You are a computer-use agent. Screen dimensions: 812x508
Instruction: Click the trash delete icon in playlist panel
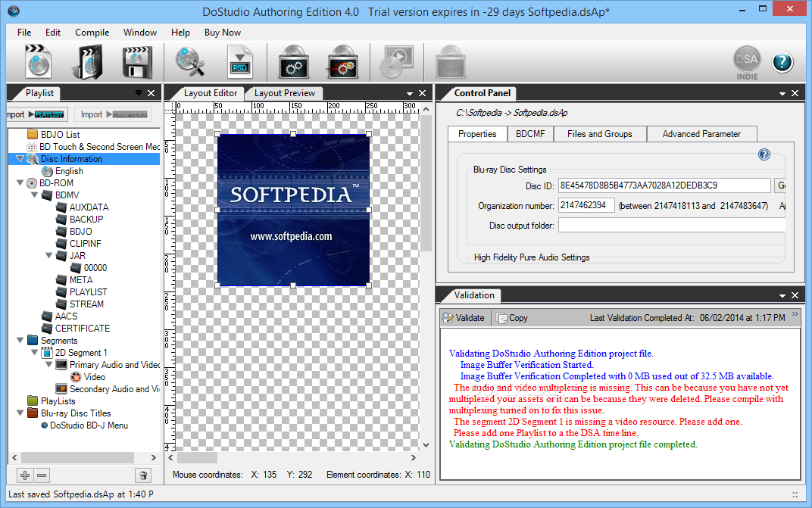tap(143, 475)
